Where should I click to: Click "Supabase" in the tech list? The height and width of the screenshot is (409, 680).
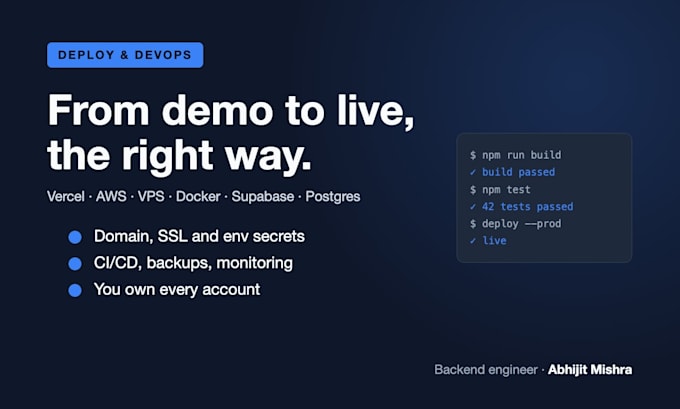point(263,196)
